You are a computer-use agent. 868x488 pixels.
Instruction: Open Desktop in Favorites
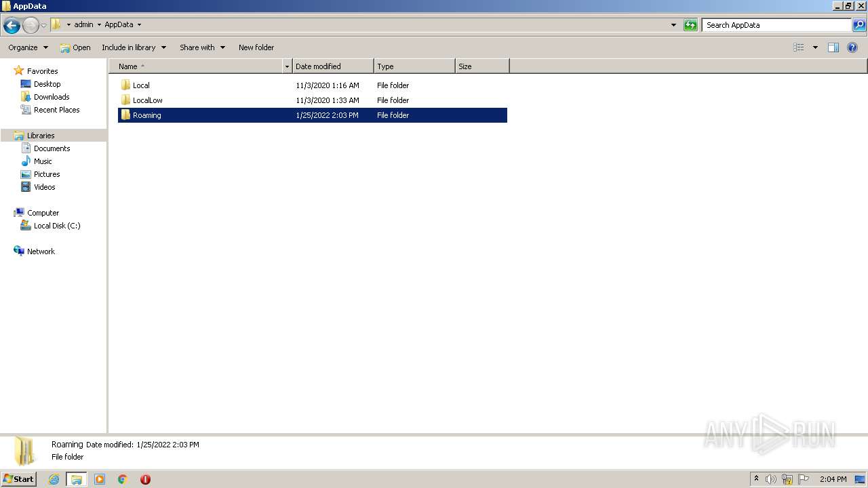47,84
